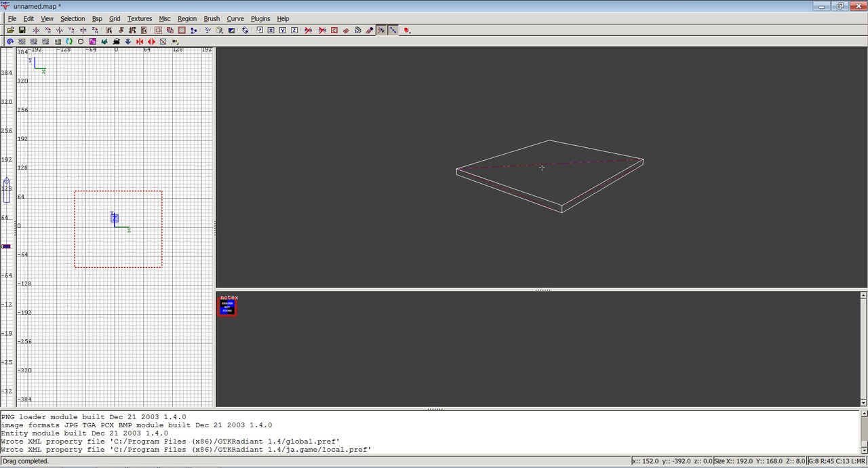Open the Brush menu

212,18
